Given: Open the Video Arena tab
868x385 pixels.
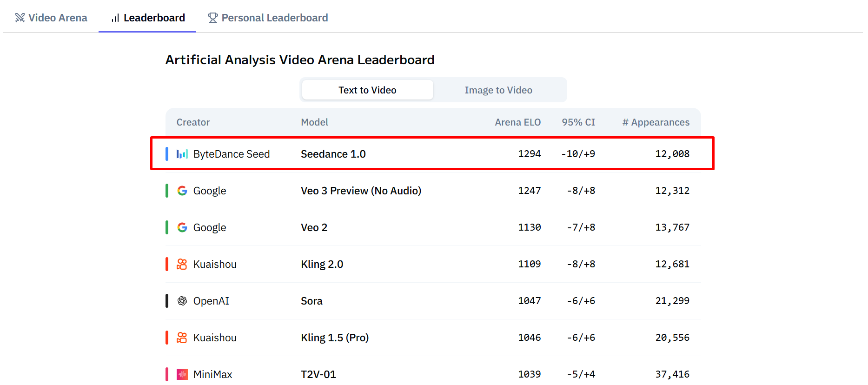Looking at the screenshot, I should (51, 18).
